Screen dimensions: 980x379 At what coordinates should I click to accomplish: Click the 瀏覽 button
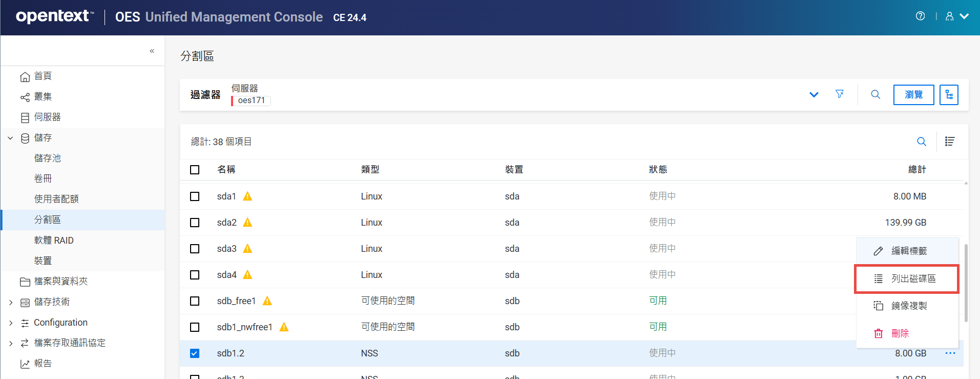point(913,95)
